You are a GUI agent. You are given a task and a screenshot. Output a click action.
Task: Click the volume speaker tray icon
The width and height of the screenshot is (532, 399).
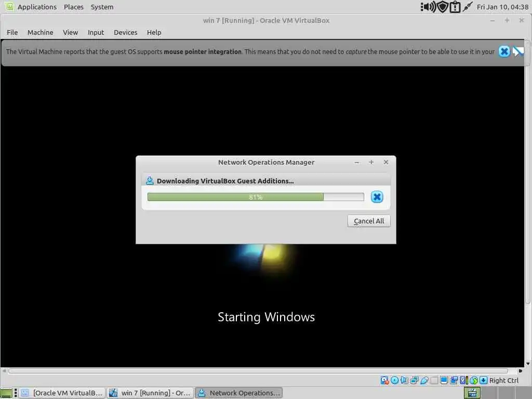click(x=429, y=7)
